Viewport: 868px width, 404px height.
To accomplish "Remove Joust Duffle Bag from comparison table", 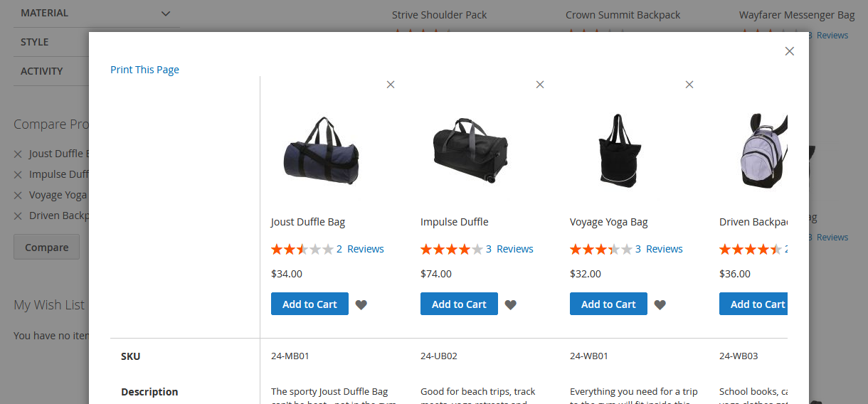I will [x=390, y=85].
